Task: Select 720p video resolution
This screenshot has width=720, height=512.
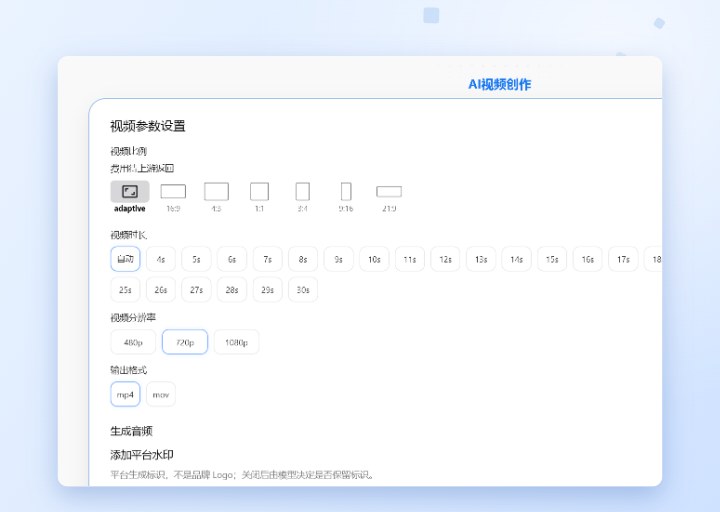Action: click(x=185, y=342)
